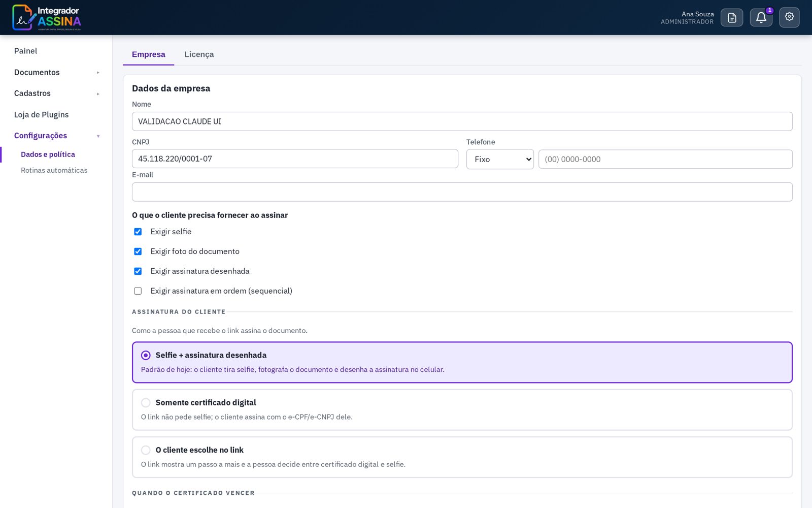Screen dimensions: 812x508
Task: Focus the CNPJ input field
Action: [x=295, y=158]
